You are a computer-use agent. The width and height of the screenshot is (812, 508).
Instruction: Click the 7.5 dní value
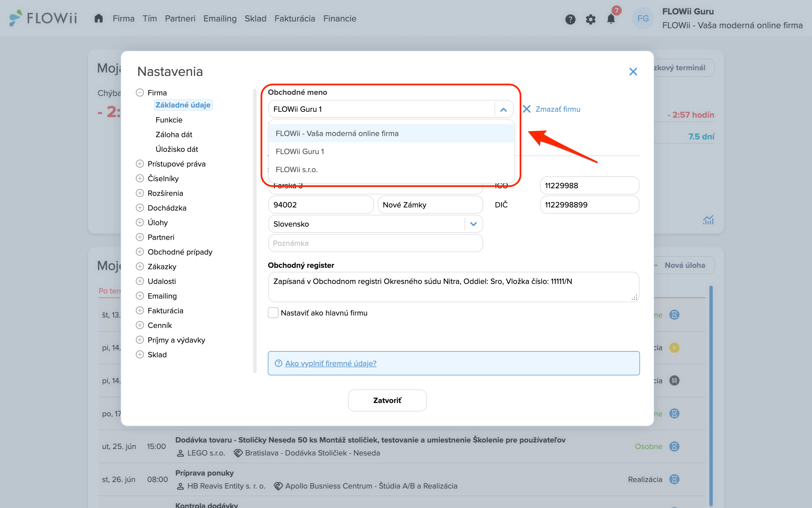coord(701,137)
